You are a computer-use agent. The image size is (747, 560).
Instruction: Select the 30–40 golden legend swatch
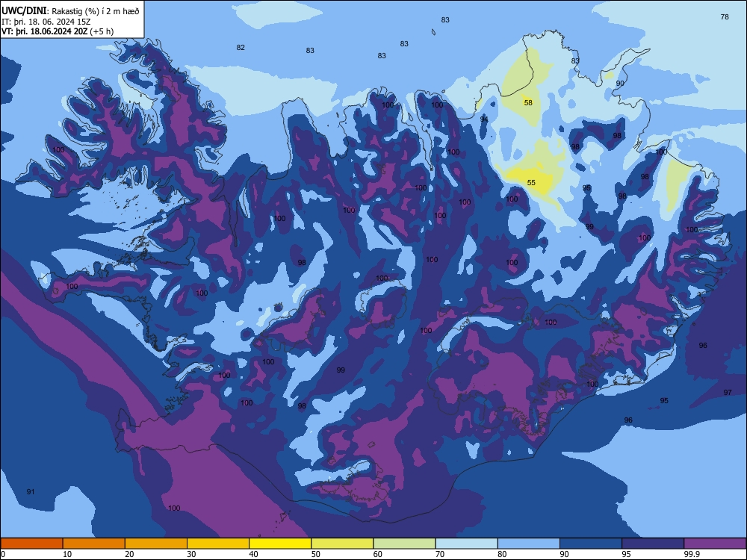(x=218, y=544)
